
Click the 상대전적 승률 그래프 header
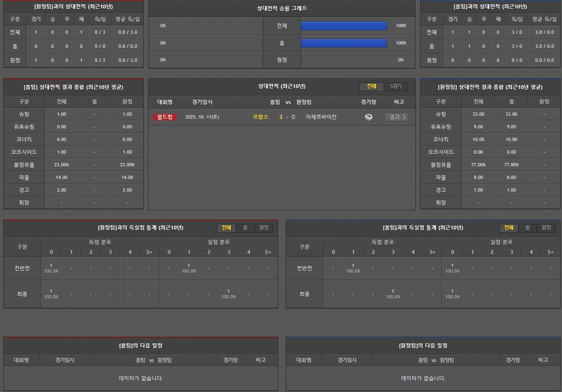[282, 8]
